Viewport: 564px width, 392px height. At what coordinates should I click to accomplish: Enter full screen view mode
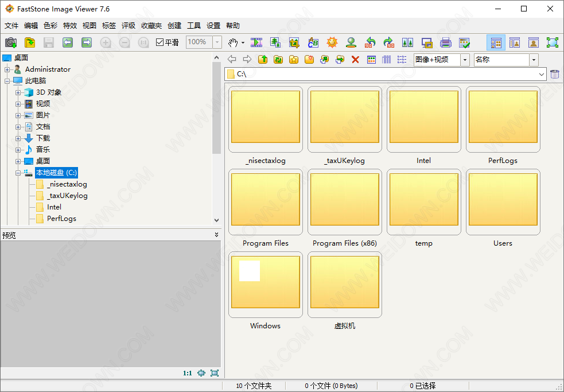[x=552, y=42]
